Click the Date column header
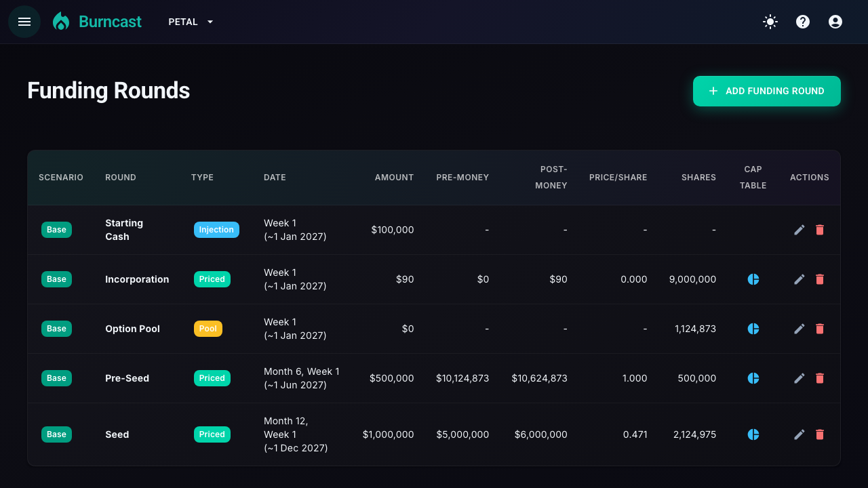 (275, 178)
